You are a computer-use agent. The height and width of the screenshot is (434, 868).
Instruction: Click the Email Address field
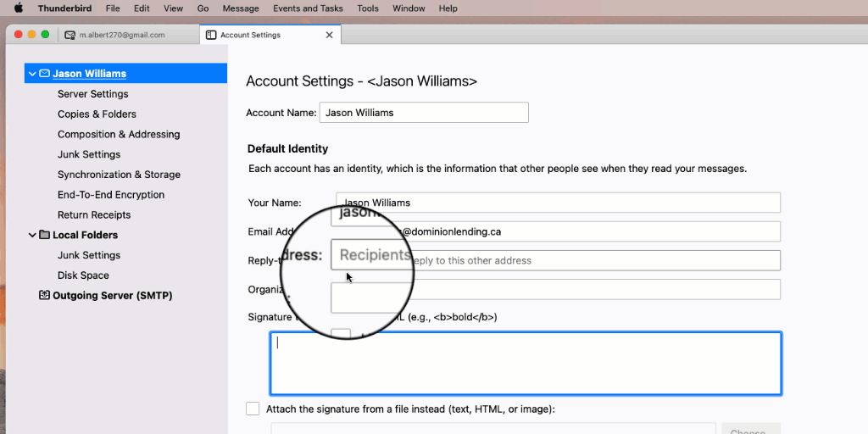point(558,231)
